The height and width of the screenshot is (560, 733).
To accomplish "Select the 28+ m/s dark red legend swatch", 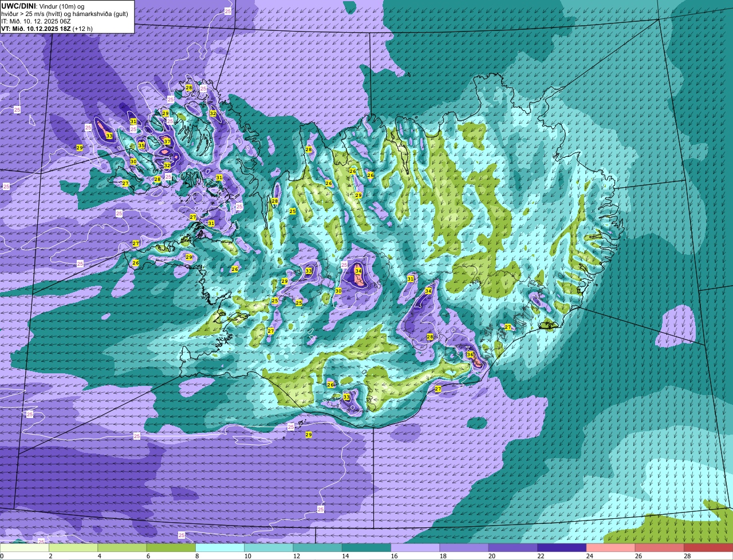I will click(x=709, y=548).
